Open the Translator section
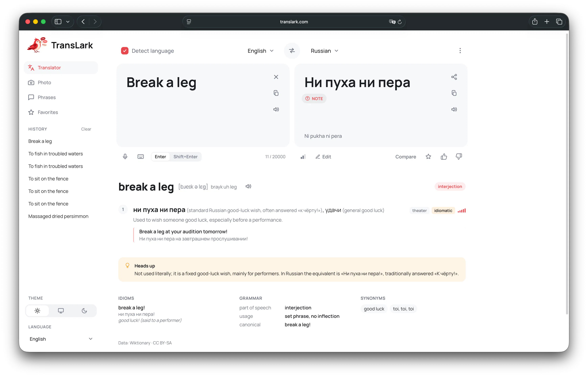Screen dimensions: 588x377 tap(61, 68)
